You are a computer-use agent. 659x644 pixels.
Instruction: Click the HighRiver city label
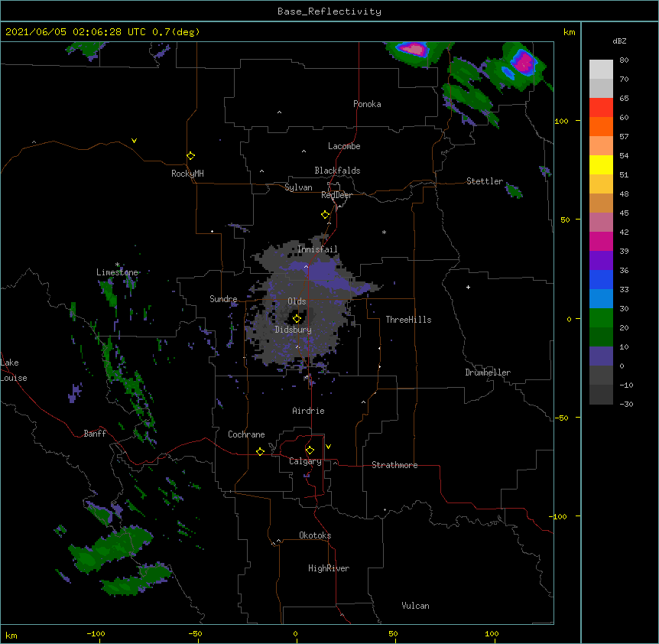click(329, 568)
